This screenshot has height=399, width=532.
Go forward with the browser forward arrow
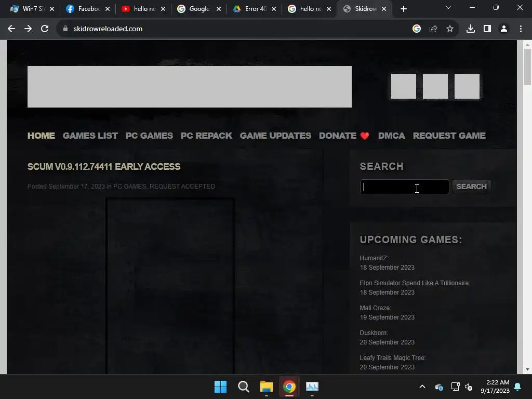pos(28,29)
